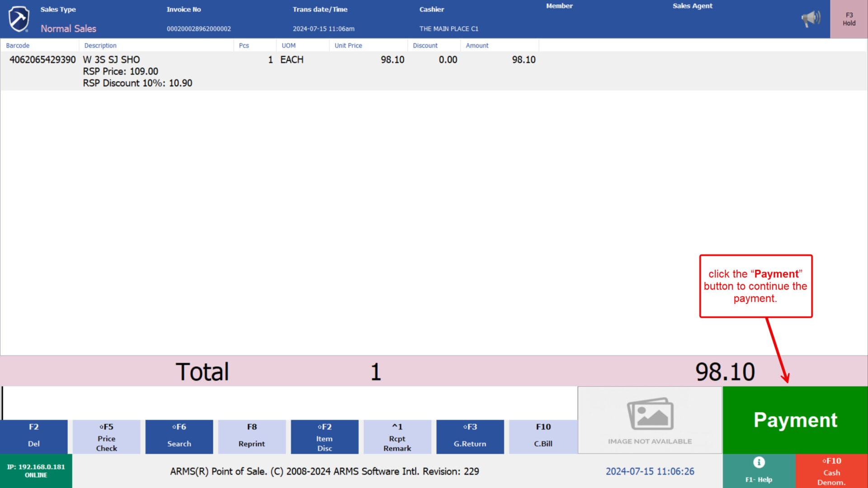
Task: Select the W 3S SJ SHO item row
Action: tap(271, 71)
